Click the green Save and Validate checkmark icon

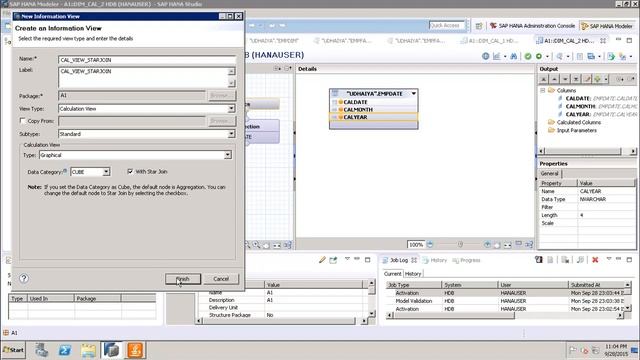528,56
